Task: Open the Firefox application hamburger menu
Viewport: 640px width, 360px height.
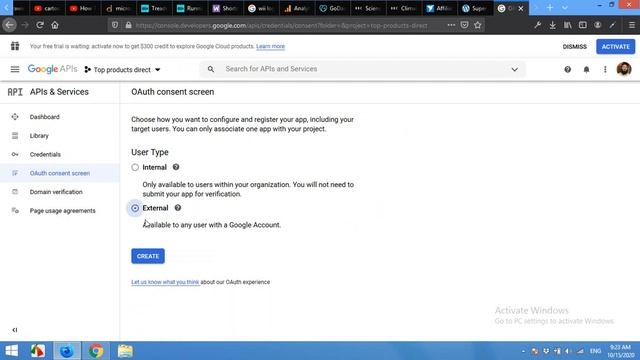Action: (631, 25)
